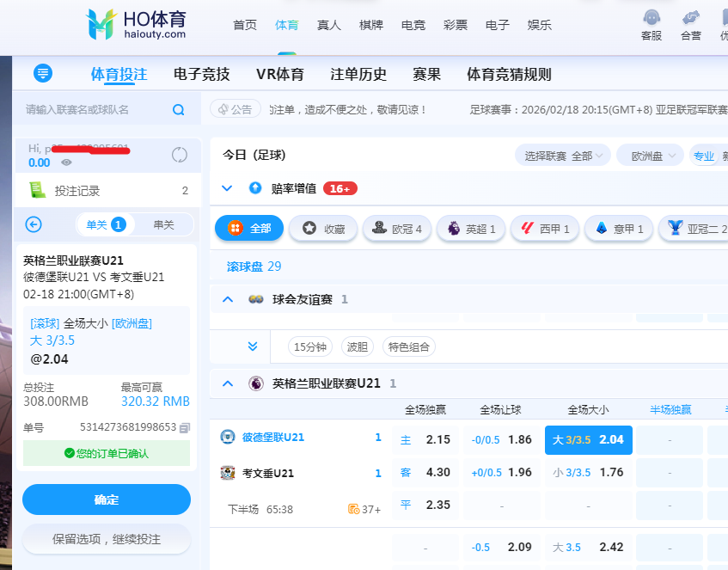Screen dimensions: 728x570
Task: Open 投注记录 bet records icon
Action: (x=37, y=190)
